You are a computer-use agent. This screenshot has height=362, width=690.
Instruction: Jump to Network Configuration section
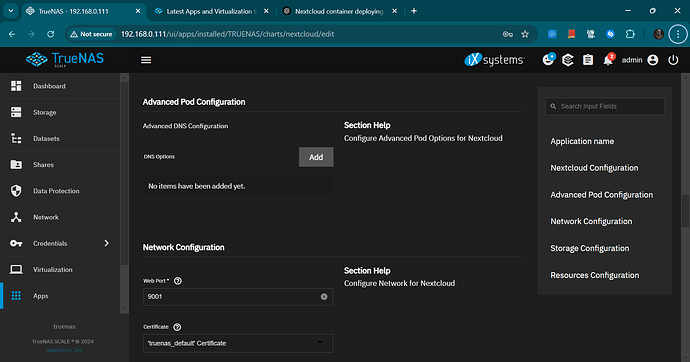(x=591, y=221)
